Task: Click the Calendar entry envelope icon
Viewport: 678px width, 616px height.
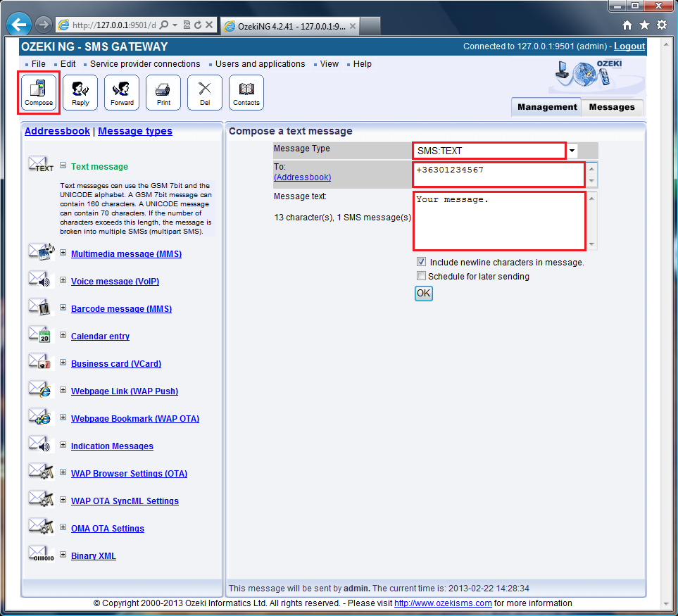Action: click(x=40, y=334)
